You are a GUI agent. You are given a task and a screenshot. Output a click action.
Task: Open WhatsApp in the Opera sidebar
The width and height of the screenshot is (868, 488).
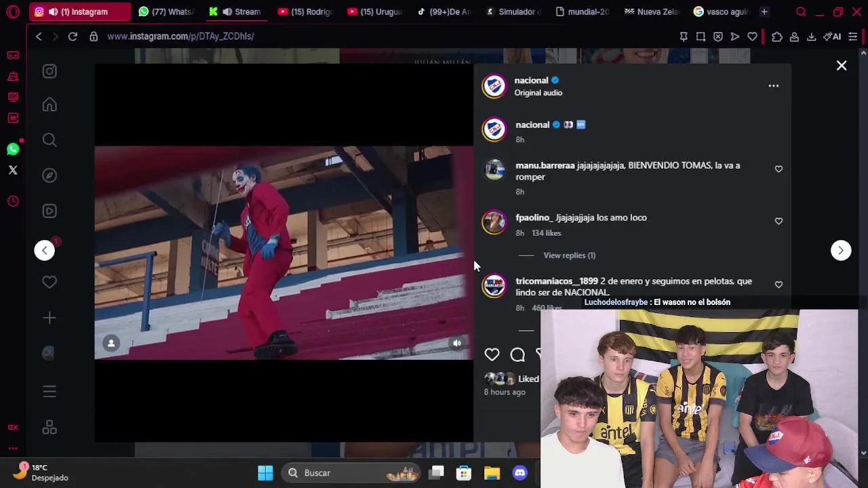[x=13, y=149]
